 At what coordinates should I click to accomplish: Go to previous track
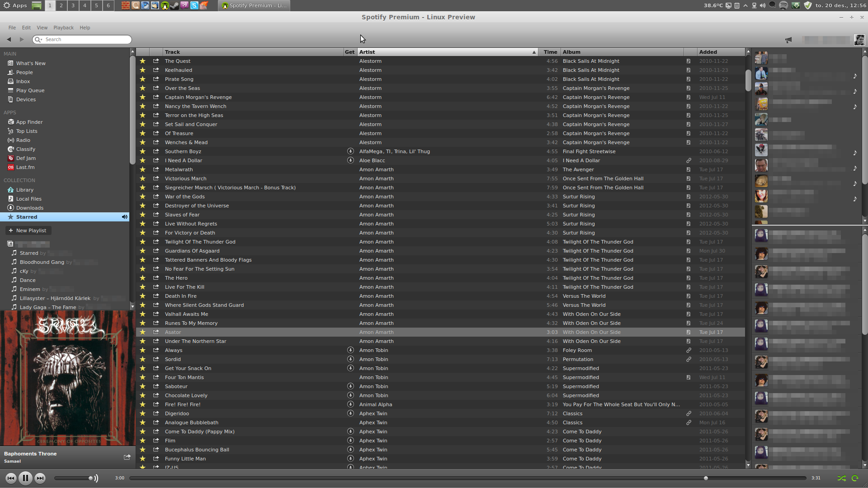[11, 478]
